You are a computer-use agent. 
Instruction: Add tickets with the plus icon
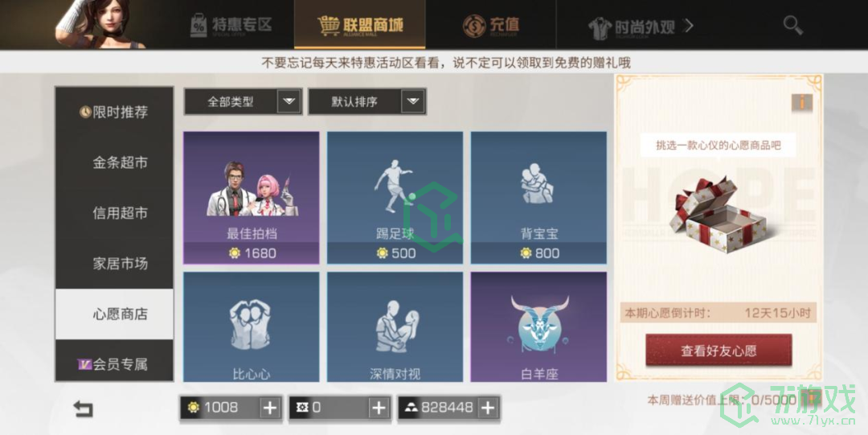(x=379, y=408)
